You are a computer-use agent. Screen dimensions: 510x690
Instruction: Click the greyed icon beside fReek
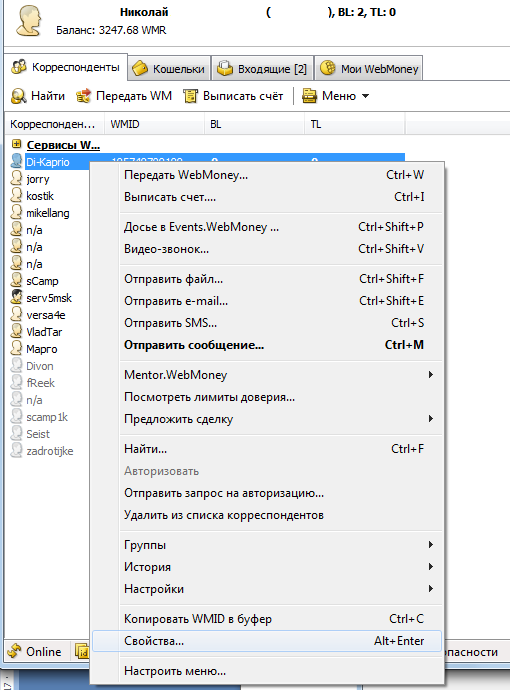click(x=16, y=382)
